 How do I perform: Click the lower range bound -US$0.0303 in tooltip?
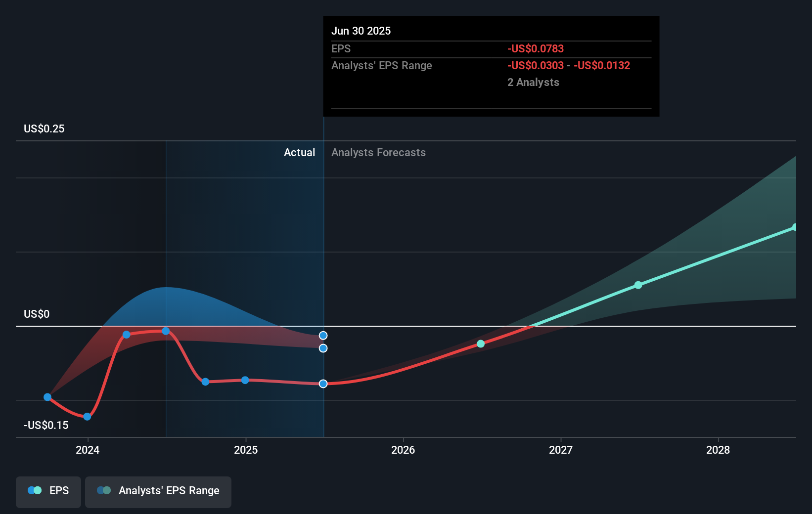tap(536, 65)
